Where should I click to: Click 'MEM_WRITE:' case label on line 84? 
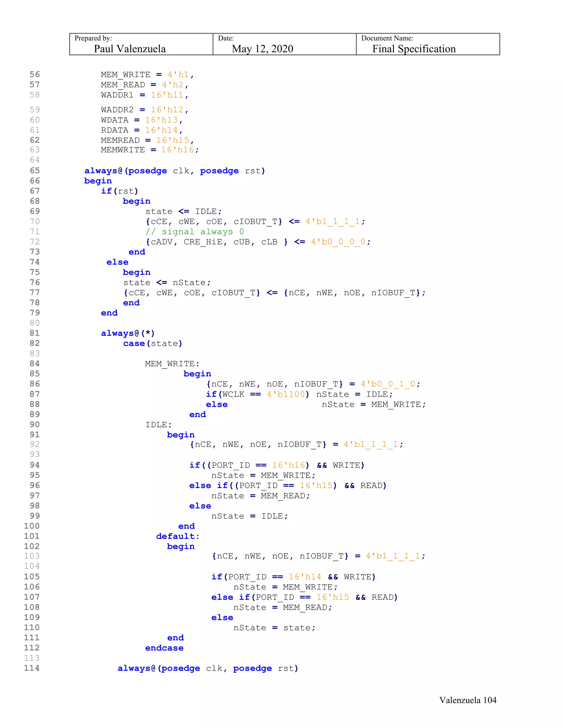[x=172, y=364]
